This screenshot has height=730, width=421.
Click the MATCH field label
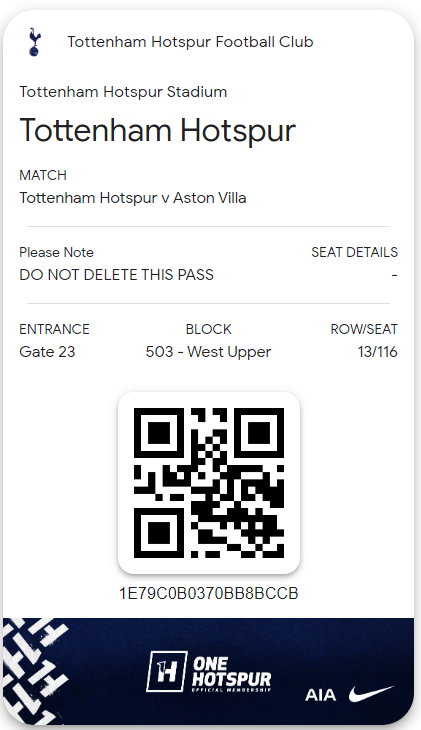coord(43,175)
